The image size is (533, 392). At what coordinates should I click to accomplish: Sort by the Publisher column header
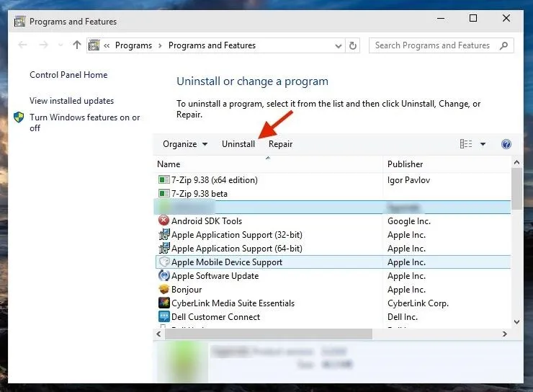[447, 164]
